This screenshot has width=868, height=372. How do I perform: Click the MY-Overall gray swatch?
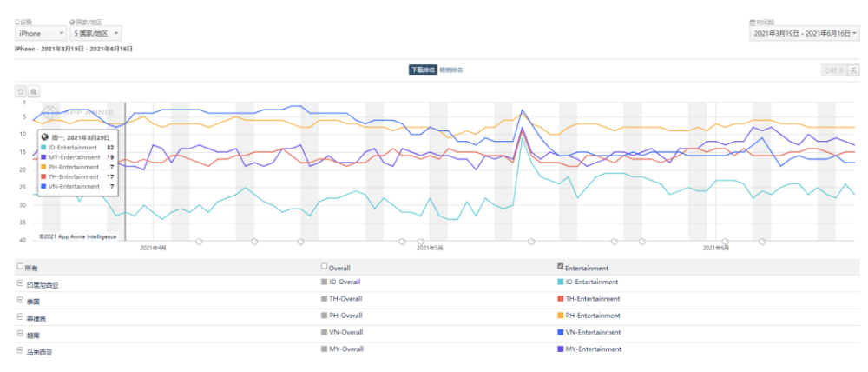(325, 349)
